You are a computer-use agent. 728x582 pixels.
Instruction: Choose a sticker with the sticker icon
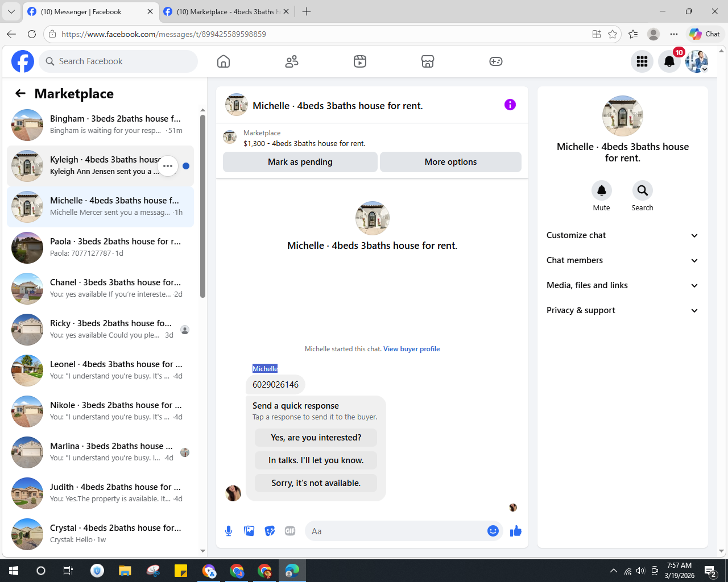(270, 531)
